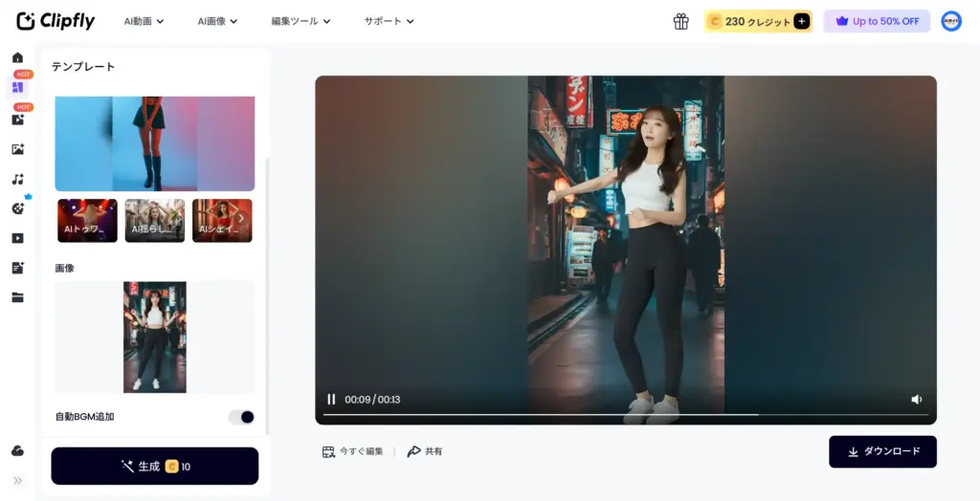Open the HOT templates sidebar icon

click(x=17, y=87)
